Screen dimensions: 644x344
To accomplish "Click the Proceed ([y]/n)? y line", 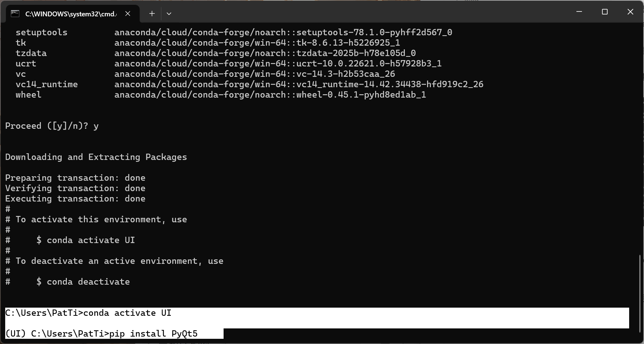I will click(x=52, y=126).
